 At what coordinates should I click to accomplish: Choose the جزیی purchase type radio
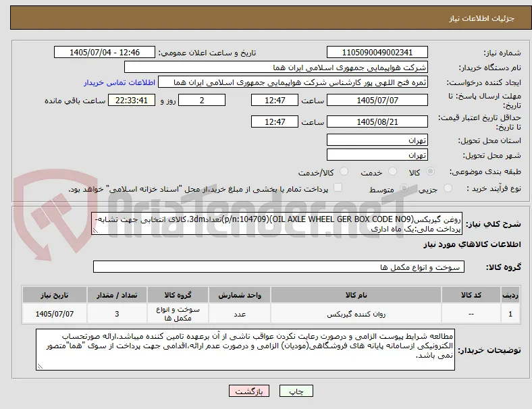(x=448, y=188)
